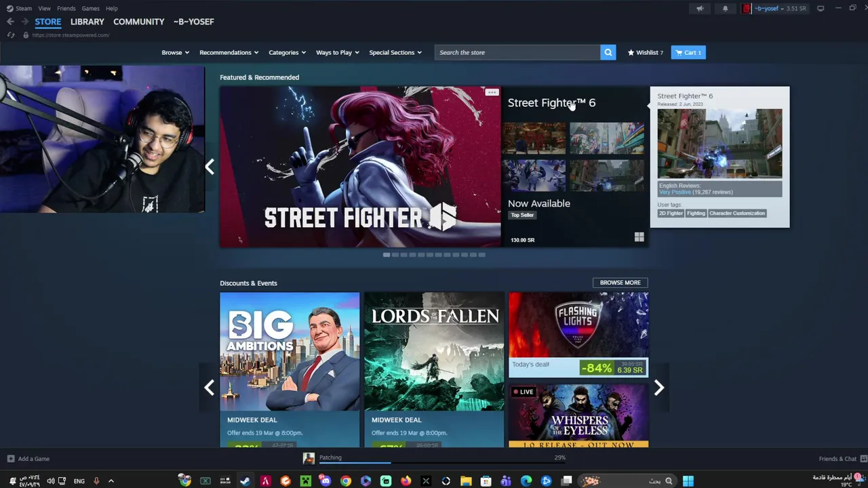Viewport: 868px width, 488px height.
Task: Show previous featured game with left arrow
Action: pyautogui.click(x=210, y=167)
